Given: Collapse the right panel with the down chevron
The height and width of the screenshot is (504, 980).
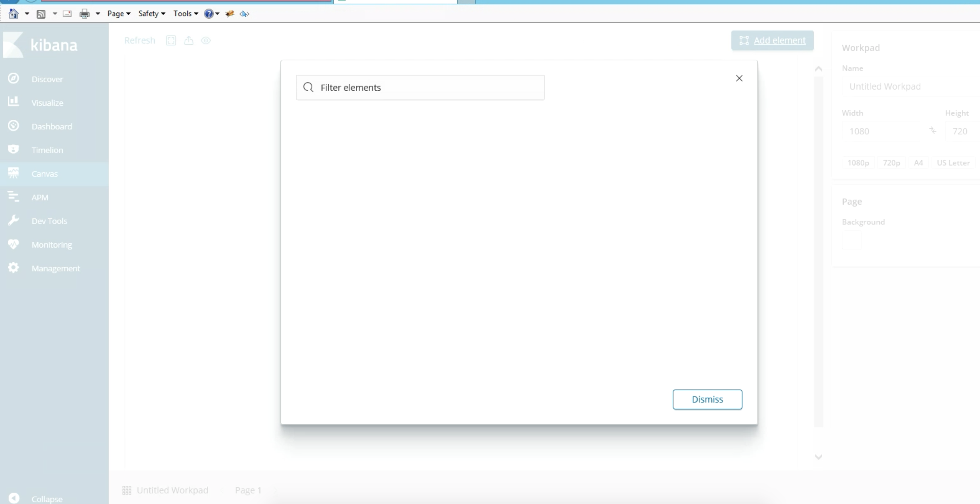Looking at the screenshot, I should click(x=819, y=456).
